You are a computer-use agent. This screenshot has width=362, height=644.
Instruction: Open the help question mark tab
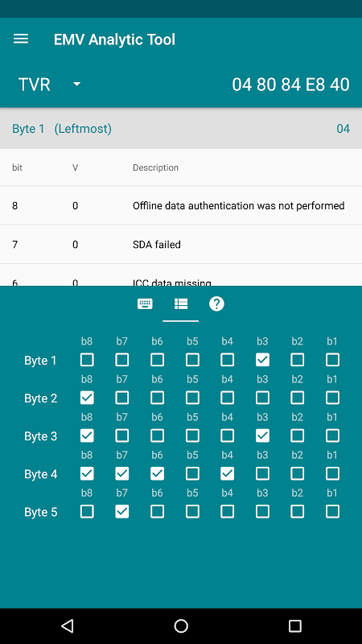(x=216, y=304)
